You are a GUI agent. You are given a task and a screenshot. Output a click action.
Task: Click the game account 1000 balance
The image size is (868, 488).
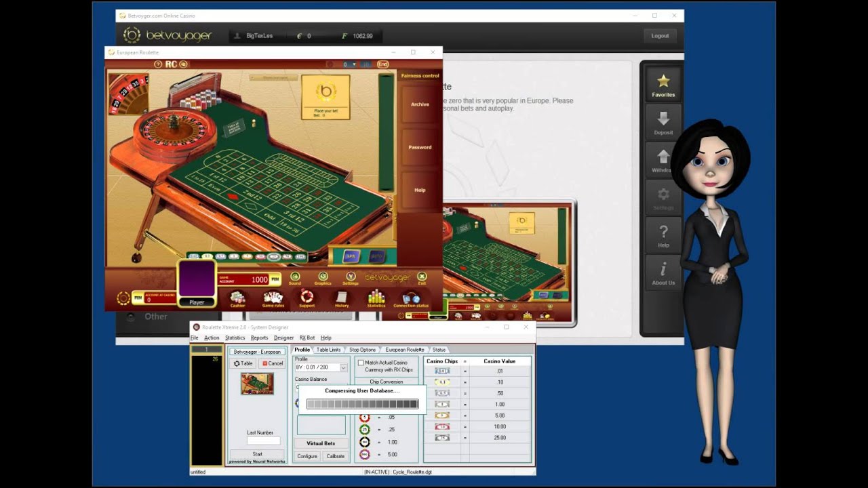260,279
